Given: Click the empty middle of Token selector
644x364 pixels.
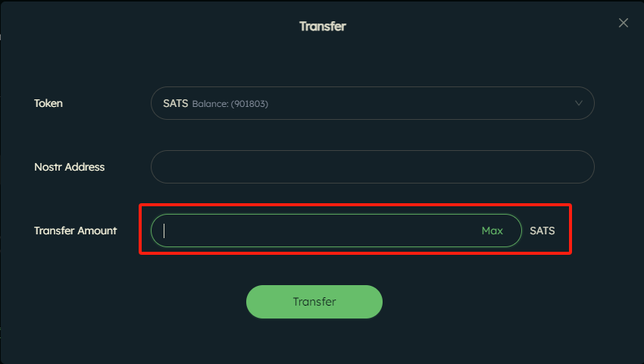Looking at the screenshot, I should [x=411, y=103].
